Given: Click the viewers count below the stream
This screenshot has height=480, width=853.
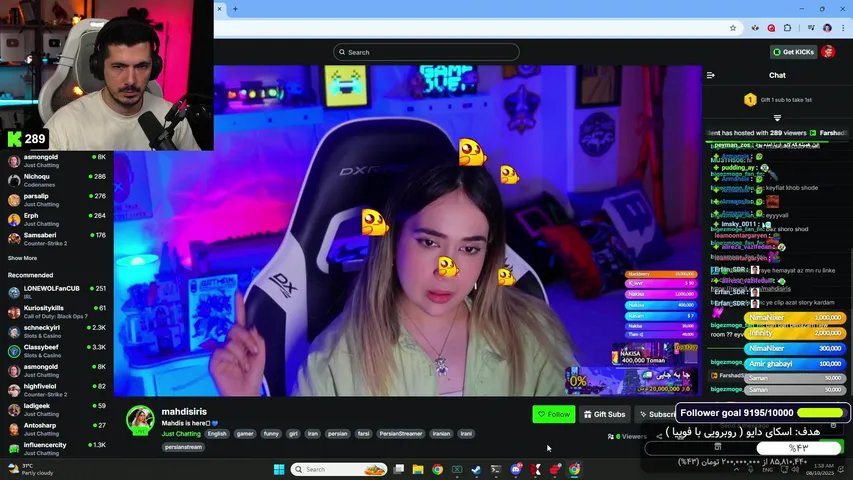Looking at the screenshot, I should [627, 436].
